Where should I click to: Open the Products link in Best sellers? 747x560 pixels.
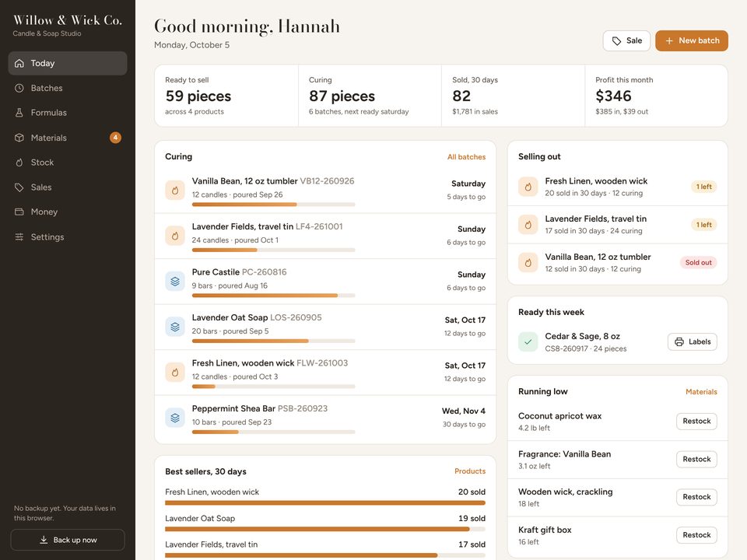click(x=470, y=471)
